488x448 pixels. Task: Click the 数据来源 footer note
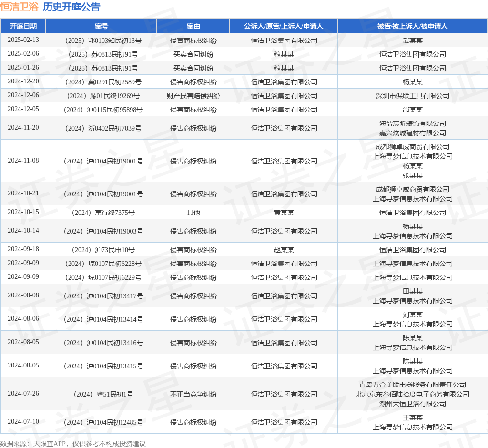pos(73,444)
